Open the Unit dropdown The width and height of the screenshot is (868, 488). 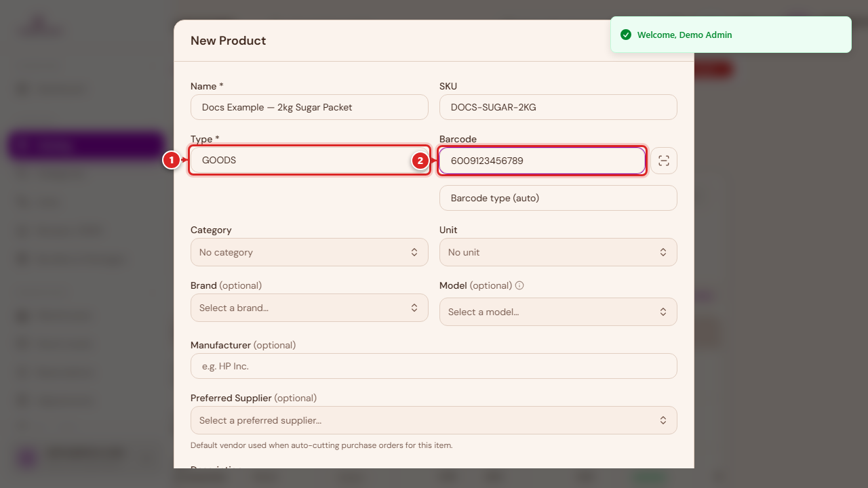558,252
